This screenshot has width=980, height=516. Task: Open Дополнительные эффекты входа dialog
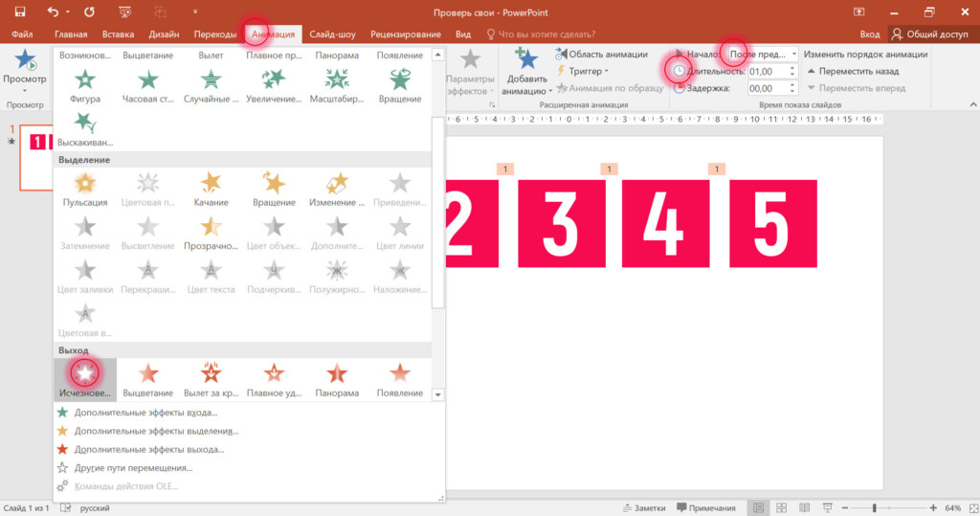point(145,413)
